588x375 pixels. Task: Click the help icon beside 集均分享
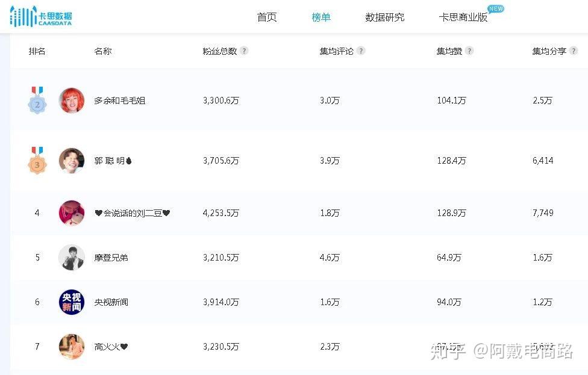point(574,51)
